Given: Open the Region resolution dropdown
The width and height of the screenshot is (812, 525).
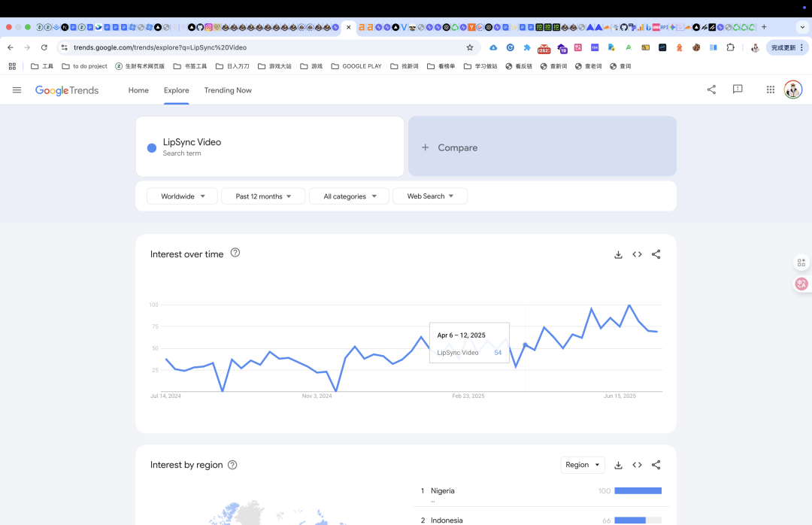Looking at the screenshot, I should (x=583, y=465).
